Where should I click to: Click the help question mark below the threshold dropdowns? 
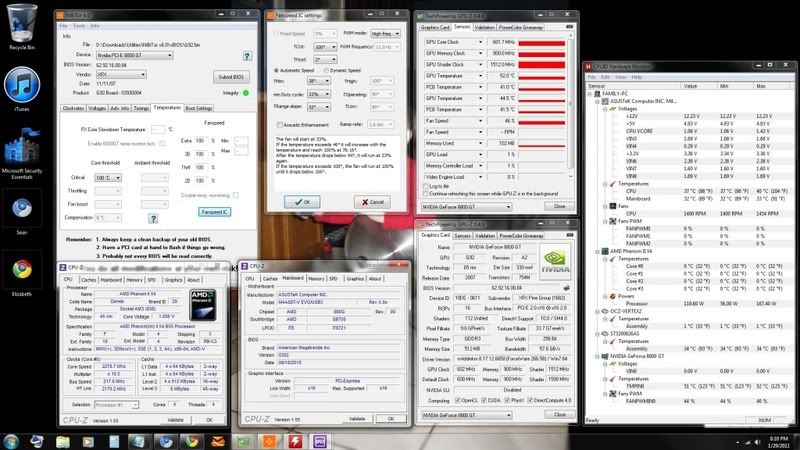tap(153, 218)
